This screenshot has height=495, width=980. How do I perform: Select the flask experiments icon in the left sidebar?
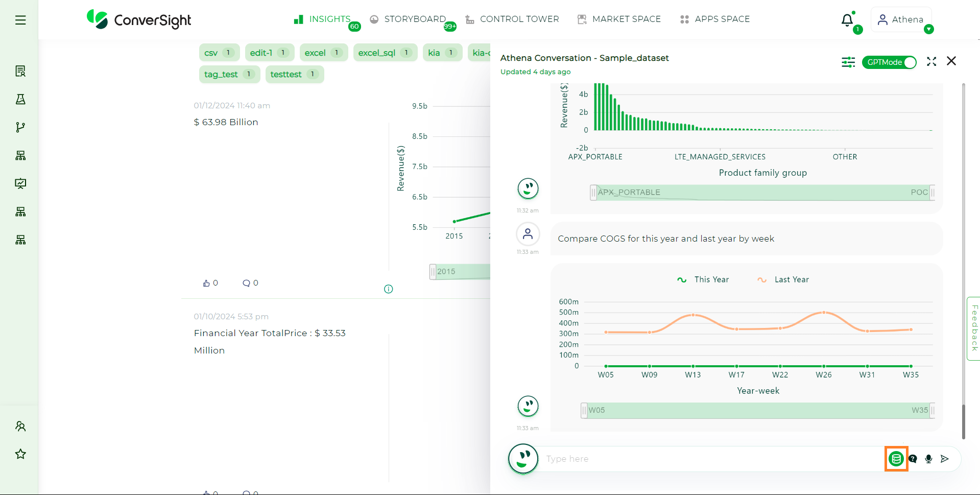pyautogui.click(x=20, y=99)
